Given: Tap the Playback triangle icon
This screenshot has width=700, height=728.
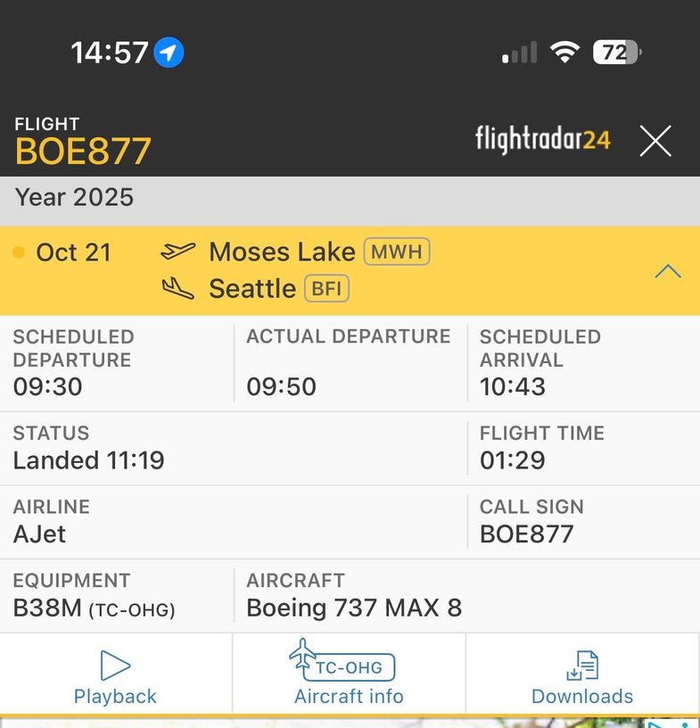Looking at the screenshot, I should 115,666.
